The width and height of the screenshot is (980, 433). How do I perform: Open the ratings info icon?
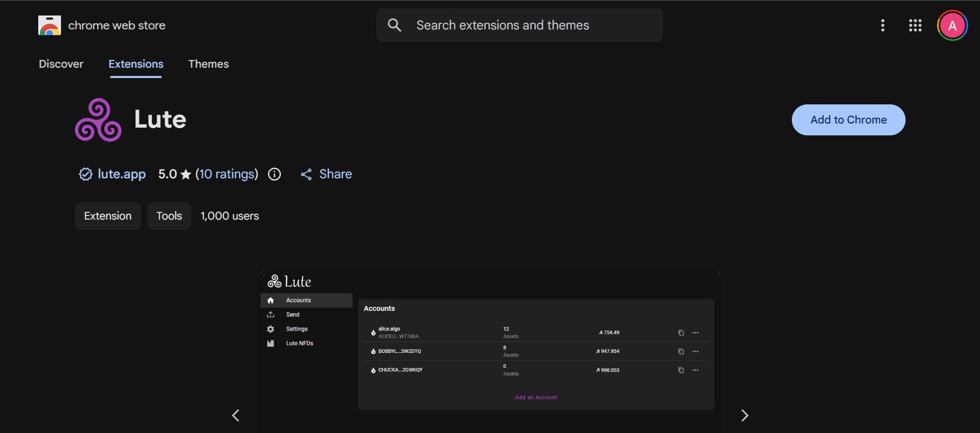274,174
